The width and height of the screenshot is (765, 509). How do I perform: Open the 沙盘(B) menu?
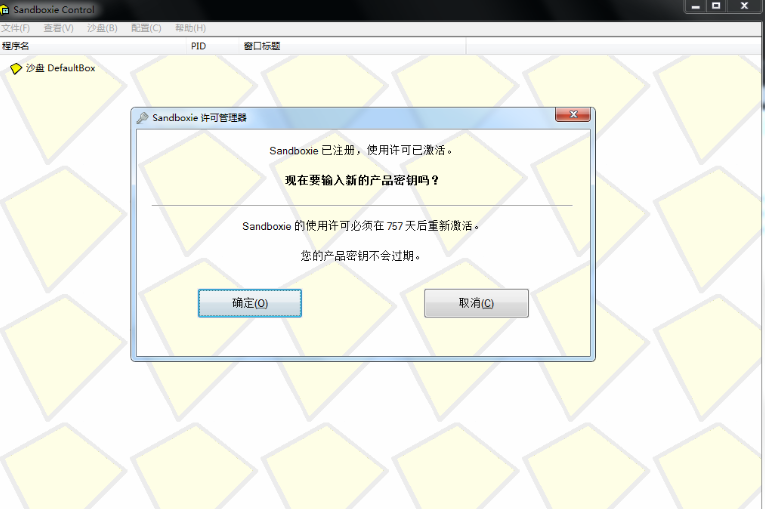[102, 28]
